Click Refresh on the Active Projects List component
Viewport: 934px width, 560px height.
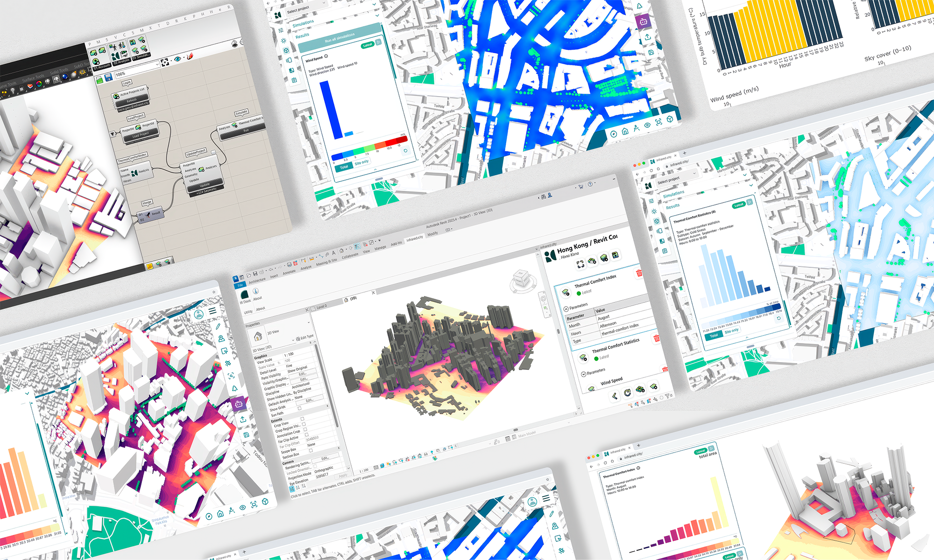point(132,100)
